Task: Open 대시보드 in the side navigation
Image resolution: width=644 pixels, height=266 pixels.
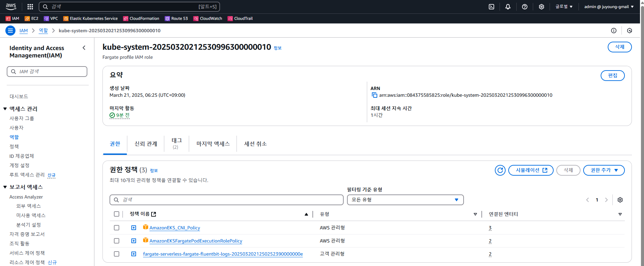Action: [19, 96]
